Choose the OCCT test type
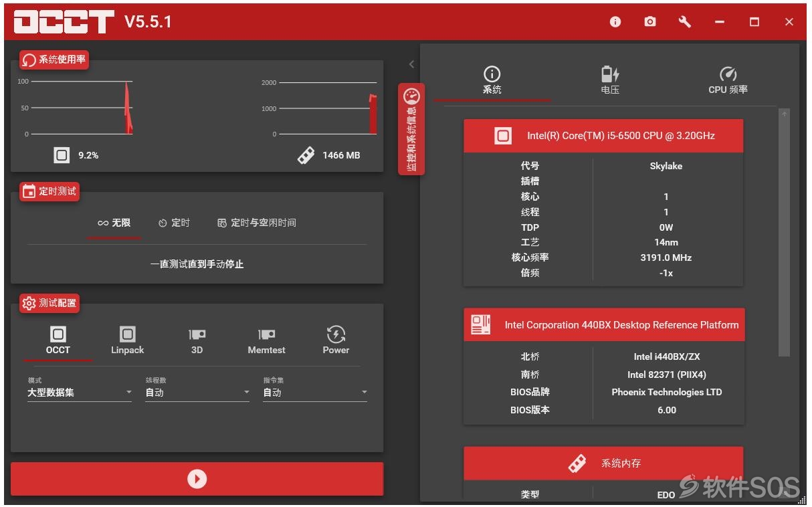The width and height of the screenshot is (812, 507). (58, 340)
